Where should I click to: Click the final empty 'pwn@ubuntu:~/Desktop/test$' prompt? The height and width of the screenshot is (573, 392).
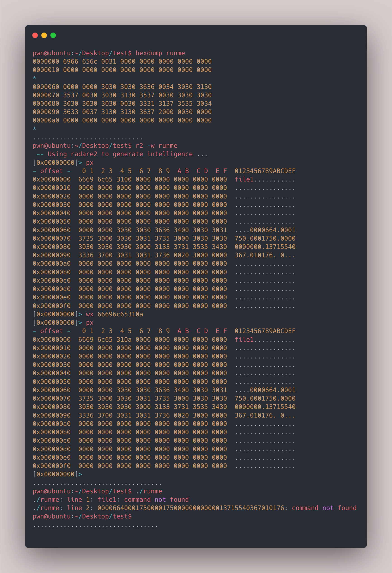click(82, 516)
